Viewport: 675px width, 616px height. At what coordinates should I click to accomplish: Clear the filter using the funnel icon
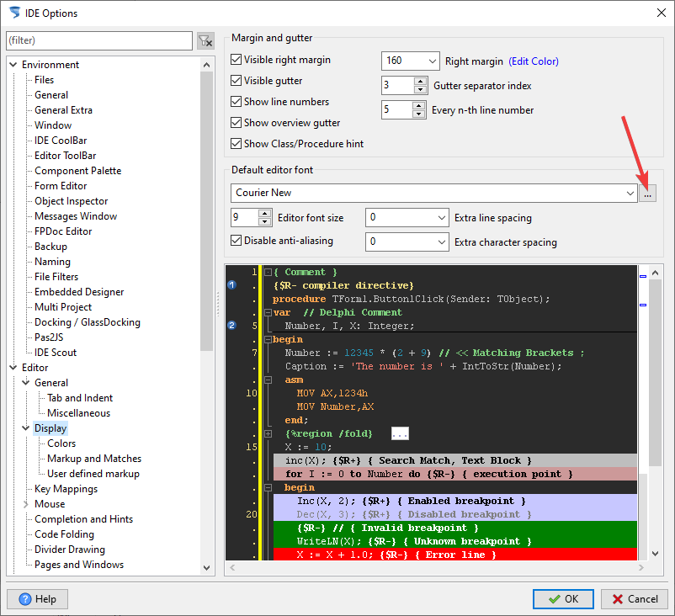click(205, 41)
